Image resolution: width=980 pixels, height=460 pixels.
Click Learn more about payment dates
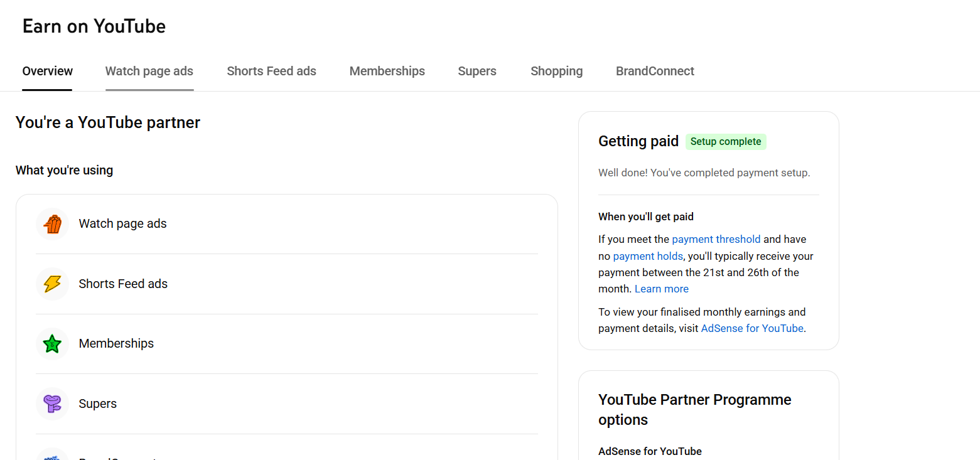(x=661, y=289)
